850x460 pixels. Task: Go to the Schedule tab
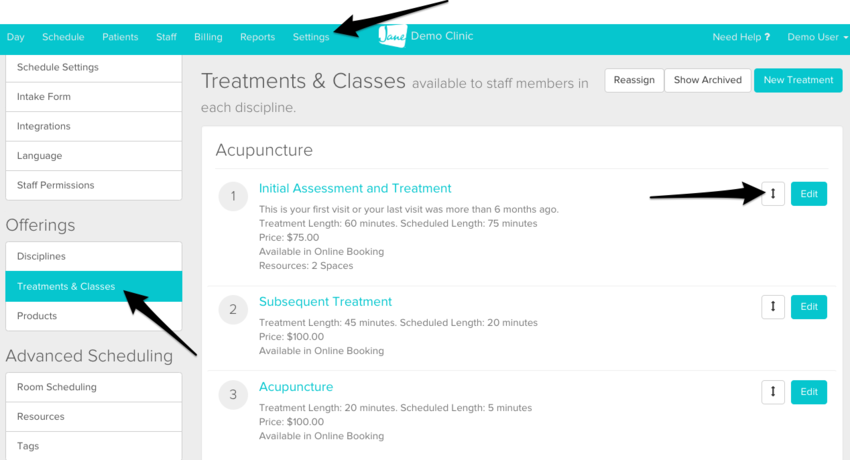click(63, 37)
